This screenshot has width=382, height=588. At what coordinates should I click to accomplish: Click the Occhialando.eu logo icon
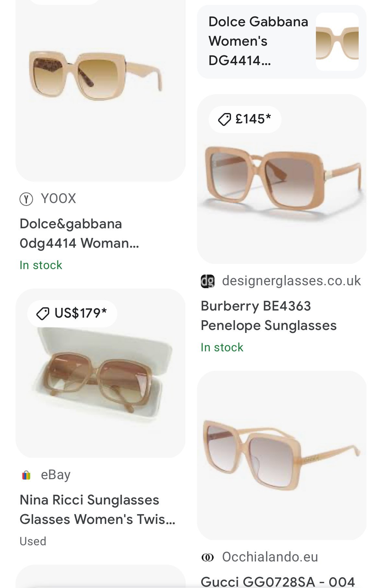click(208, 557)
